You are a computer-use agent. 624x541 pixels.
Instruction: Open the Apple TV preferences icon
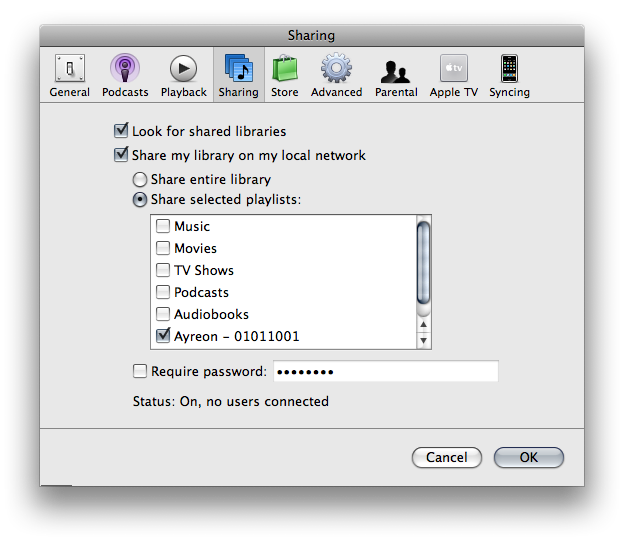[454, 68]
